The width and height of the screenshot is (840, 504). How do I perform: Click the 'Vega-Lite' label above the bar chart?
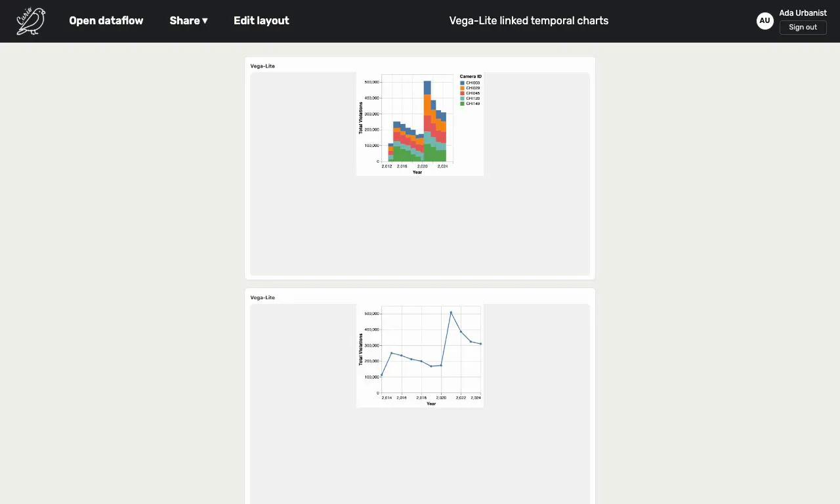[x=262, y=66]
